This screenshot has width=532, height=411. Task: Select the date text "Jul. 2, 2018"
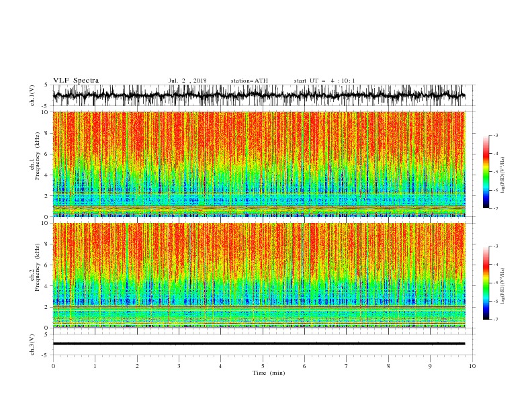pos(187,81)
